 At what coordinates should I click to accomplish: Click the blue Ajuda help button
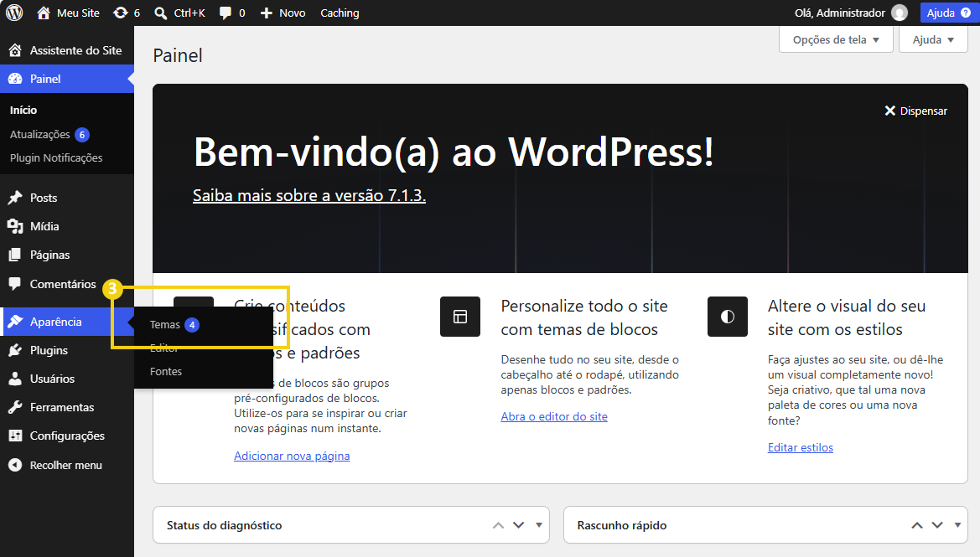coord(948,13)
